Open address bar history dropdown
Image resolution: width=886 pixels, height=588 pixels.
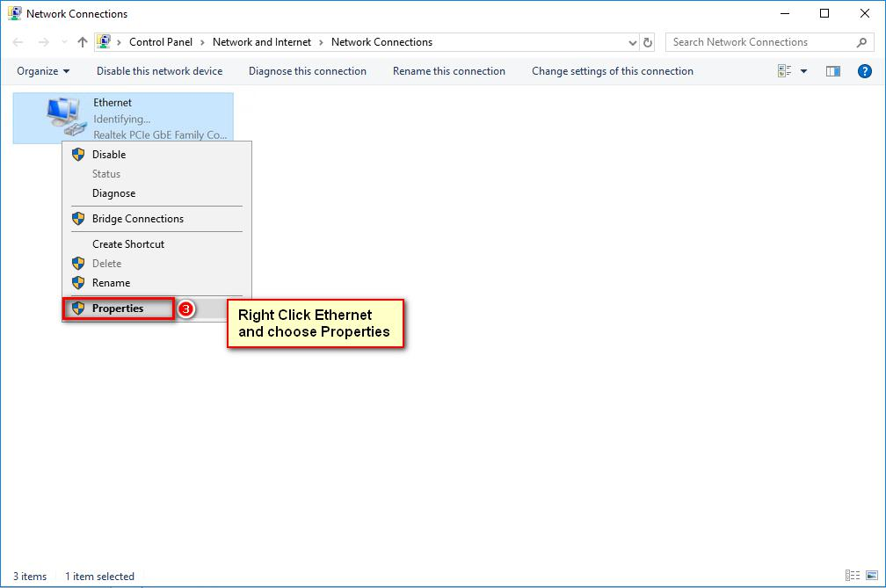[632, 42]
